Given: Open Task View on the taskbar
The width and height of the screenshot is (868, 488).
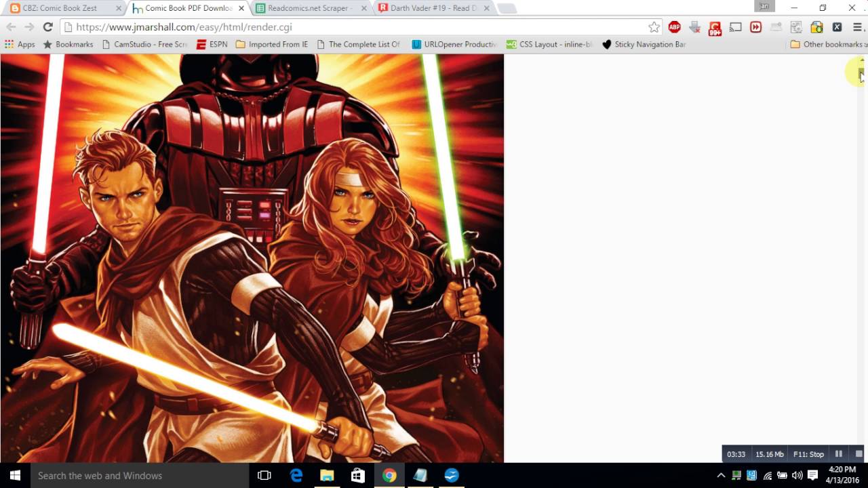Looking at the screenshot, I should (264, 475).
